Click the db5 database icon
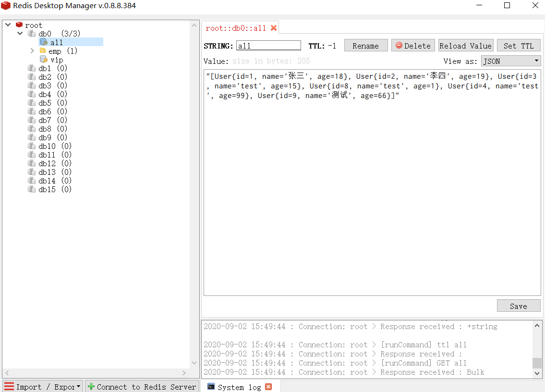 tap(32, 103)
